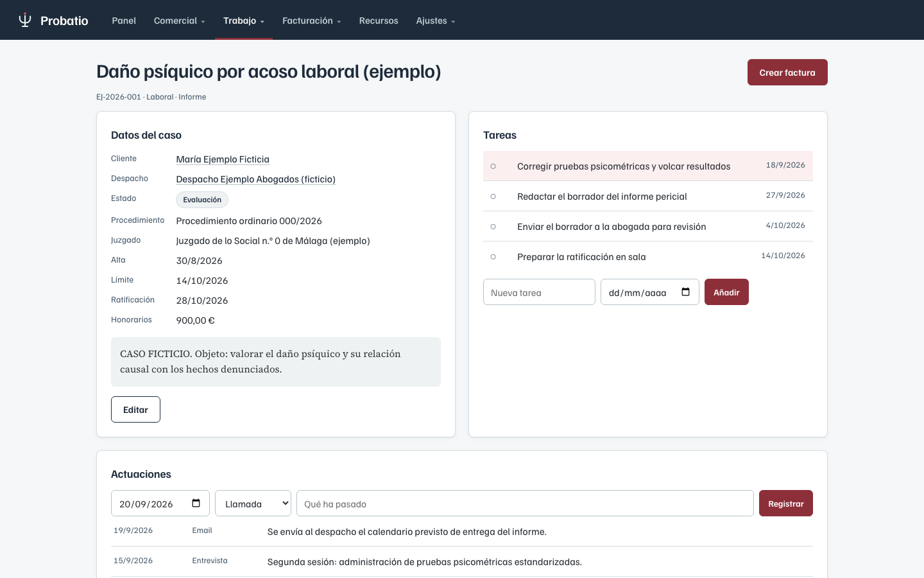Open Recursos in the top navigation
The image size is (924, 578).
pyautogui.click(x=379, y=21)
